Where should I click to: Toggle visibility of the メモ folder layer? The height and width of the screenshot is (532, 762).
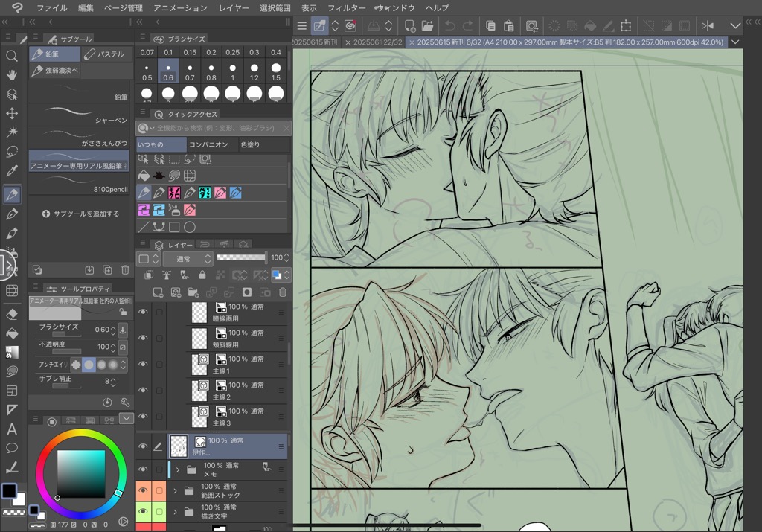143,469
